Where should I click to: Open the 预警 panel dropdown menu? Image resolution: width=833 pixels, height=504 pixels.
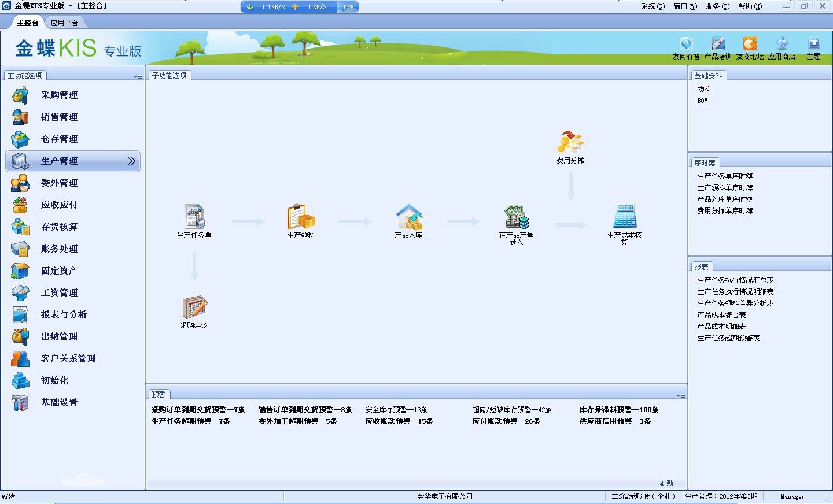(x=681, y=395)
